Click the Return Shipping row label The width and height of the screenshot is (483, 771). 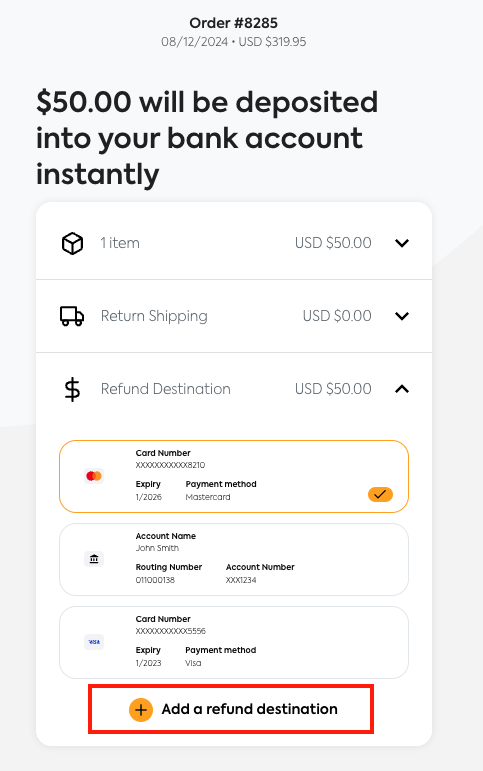point(154,316)
